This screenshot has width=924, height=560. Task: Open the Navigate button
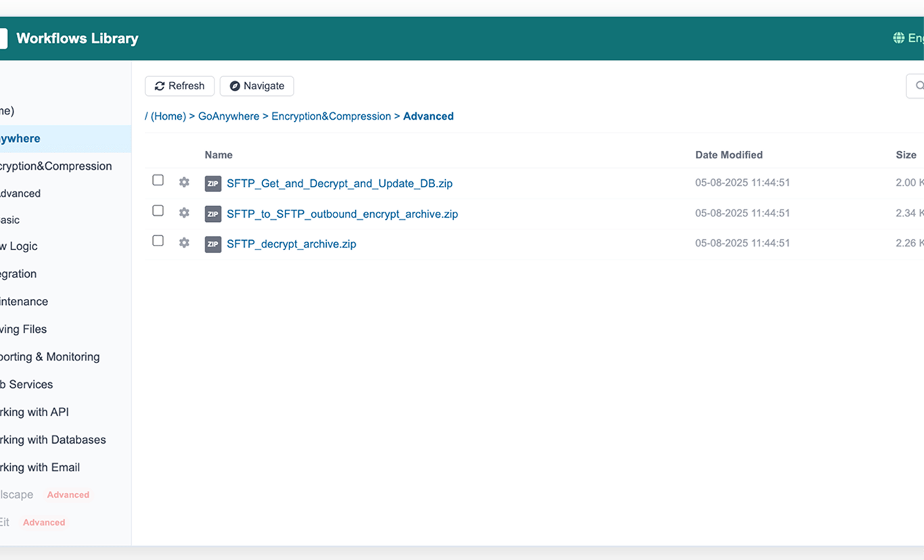257,86
